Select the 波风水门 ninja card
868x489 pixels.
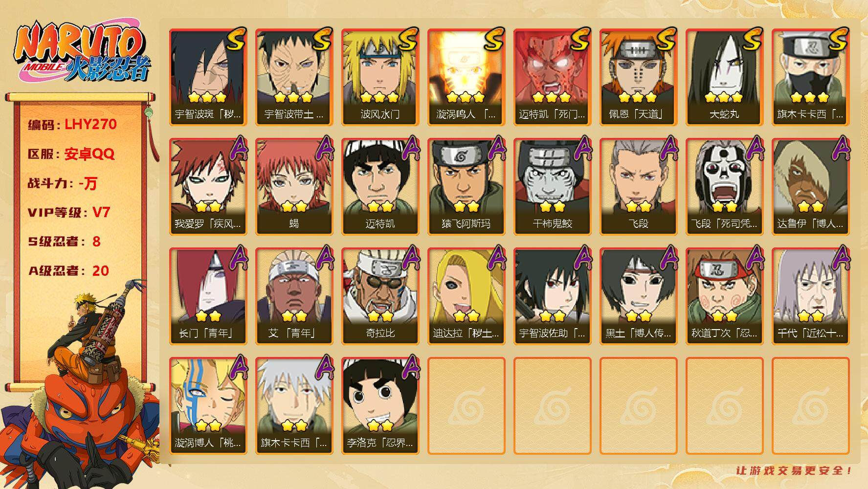pyautogui.click(x=380, y=77)
